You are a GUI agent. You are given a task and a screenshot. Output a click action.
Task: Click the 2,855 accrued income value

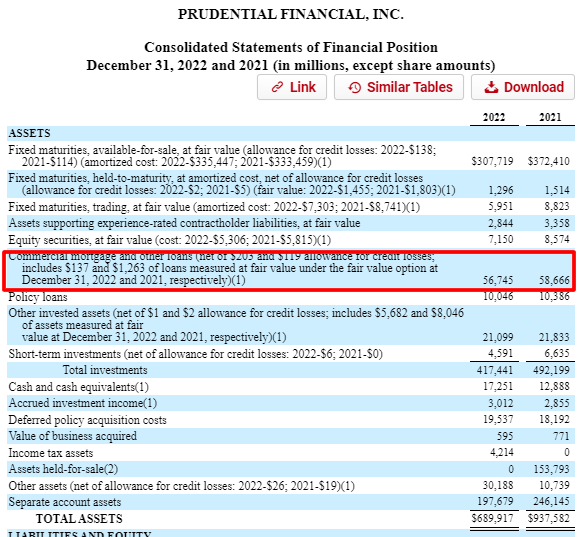(x=557, y=403)
